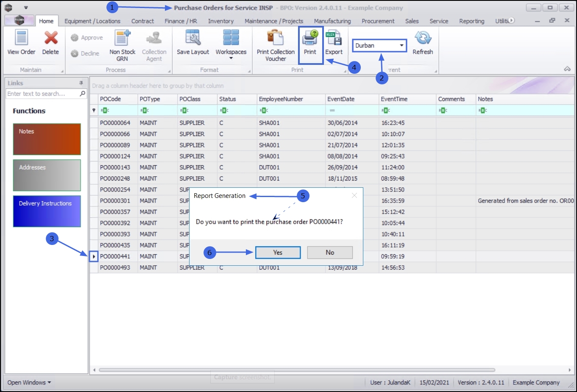This screenshot has width=577, height=392.
Task: Click the Generated from sales order note cell
Action: [x=525, y=201]
